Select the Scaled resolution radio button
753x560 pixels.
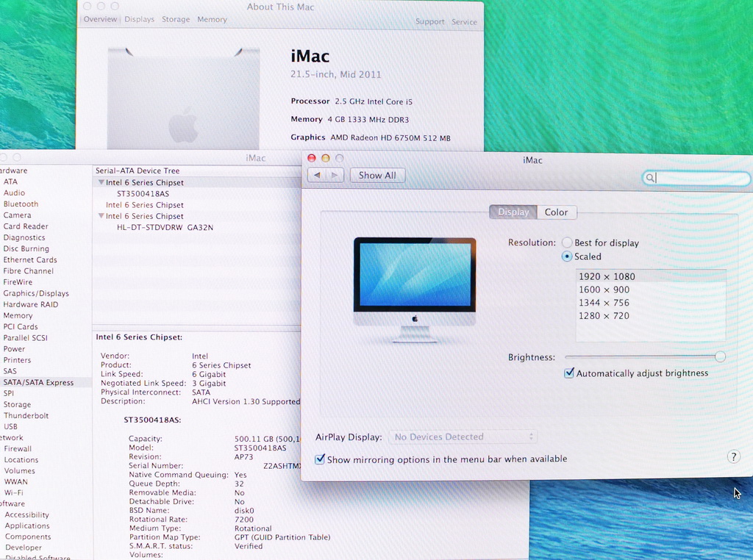pos(567,256)
